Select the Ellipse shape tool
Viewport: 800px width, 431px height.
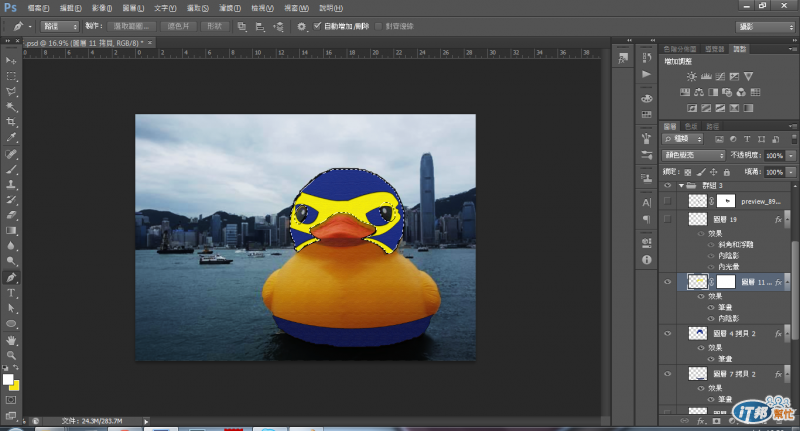click(11, 324)
